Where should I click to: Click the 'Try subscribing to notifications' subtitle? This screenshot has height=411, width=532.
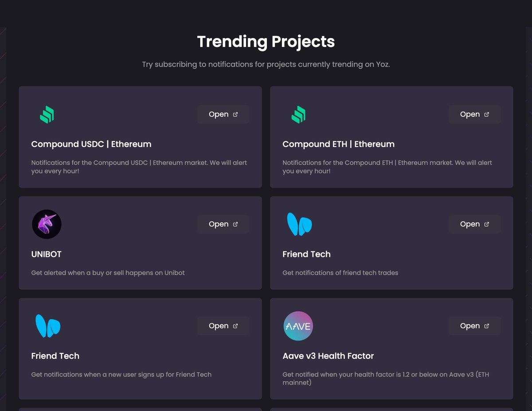coord(266,64)
